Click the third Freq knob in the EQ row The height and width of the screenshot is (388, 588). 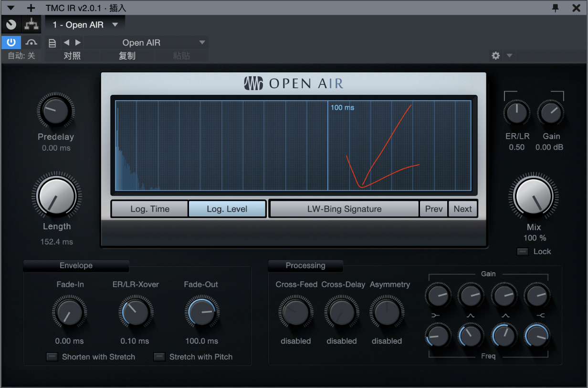pyautogui.click(x=504, y=336)
